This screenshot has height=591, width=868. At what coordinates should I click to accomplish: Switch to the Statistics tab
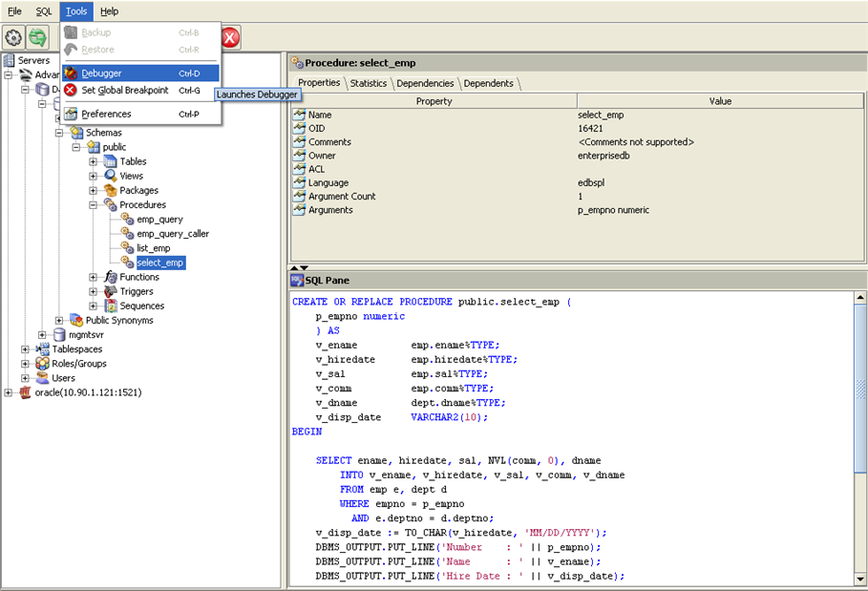368,83
